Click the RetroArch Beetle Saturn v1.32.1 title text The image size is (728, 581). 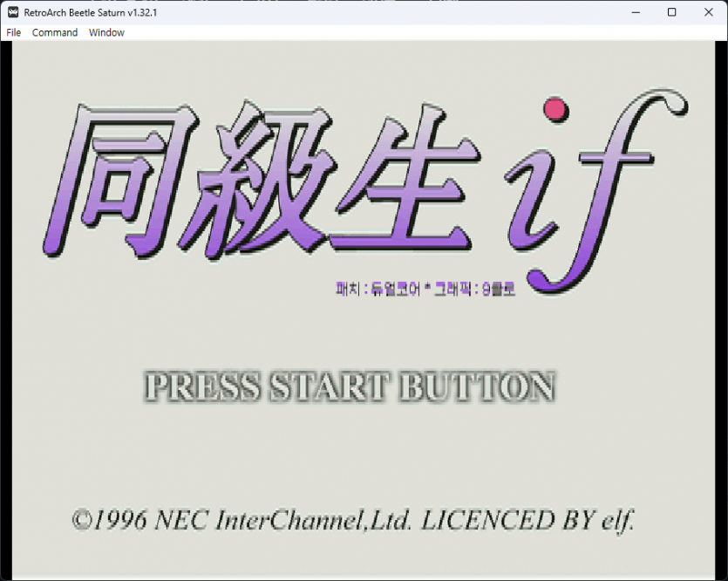pyautogui.click(x=91, y=12)
